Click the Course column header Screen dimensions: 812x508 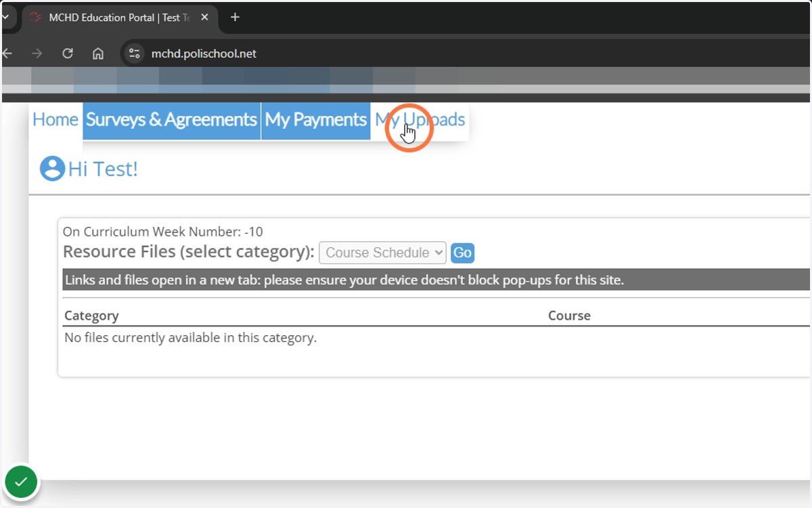point(569,316)
